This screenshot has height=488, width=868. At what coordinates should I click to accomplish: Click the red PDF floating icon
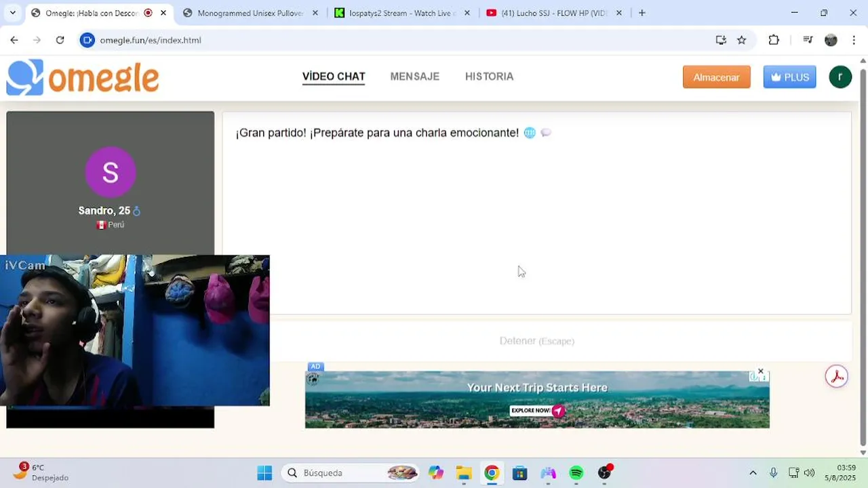(837, 376)
